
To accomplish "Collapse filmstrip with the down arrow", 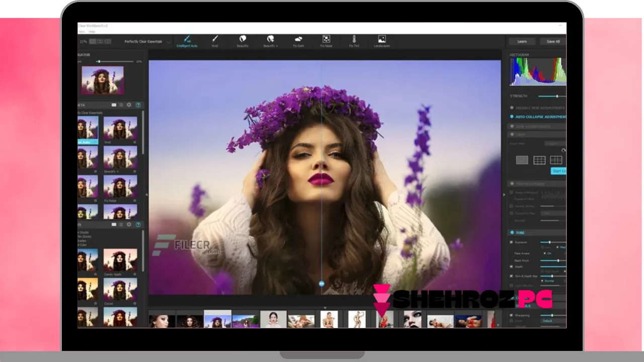I will click(x=325, y=307).
